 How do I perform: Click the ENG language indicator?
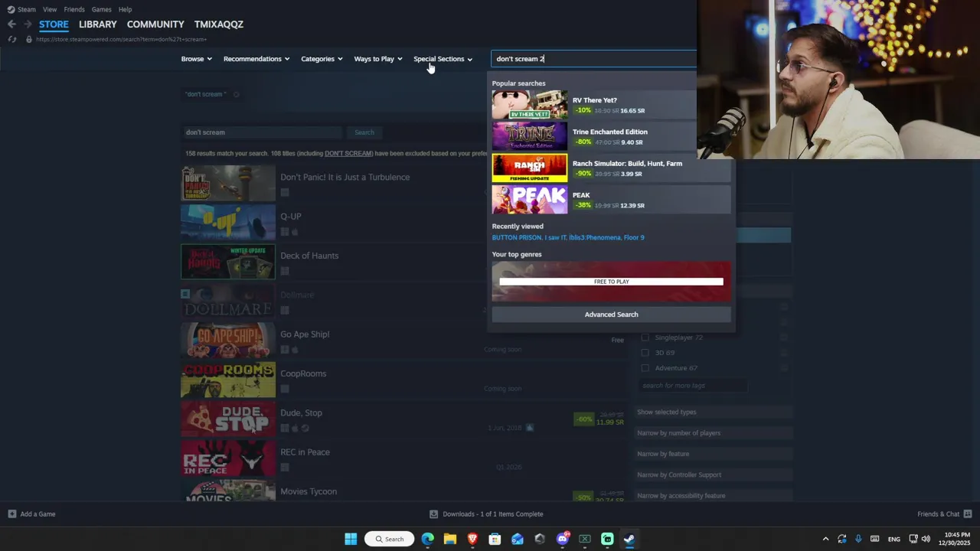coord(893,540)
